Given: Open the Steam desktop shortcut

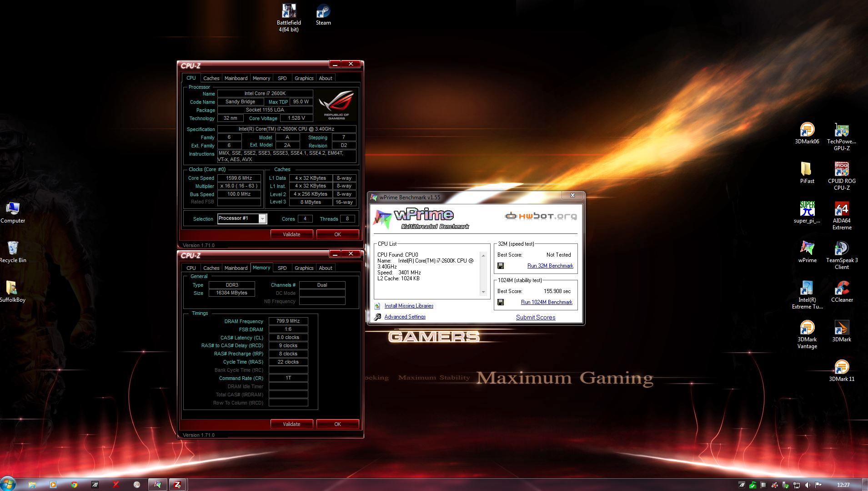Looking at the screenshot, I should coord(323,15).
